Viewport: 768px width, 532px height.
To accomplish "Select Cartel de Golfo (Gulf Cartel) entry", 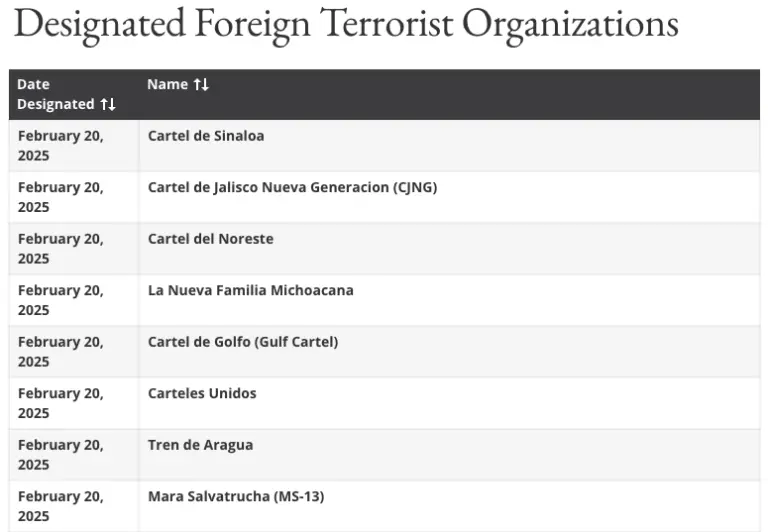I will [x=243, y=342].
